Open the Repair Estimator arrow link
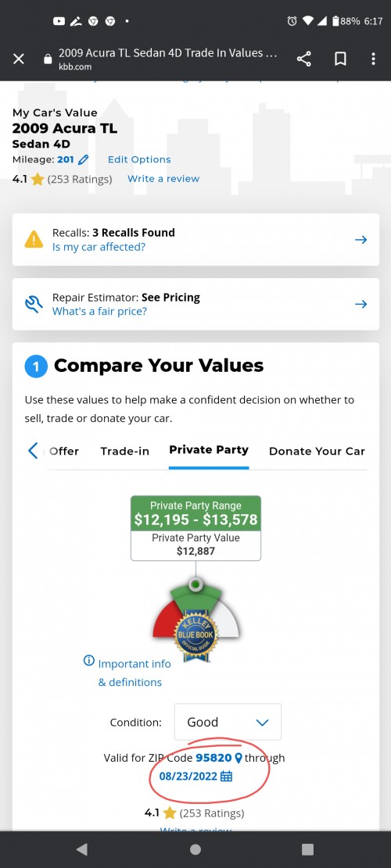This screenshot has height=868, width=391. coord(361,304)
